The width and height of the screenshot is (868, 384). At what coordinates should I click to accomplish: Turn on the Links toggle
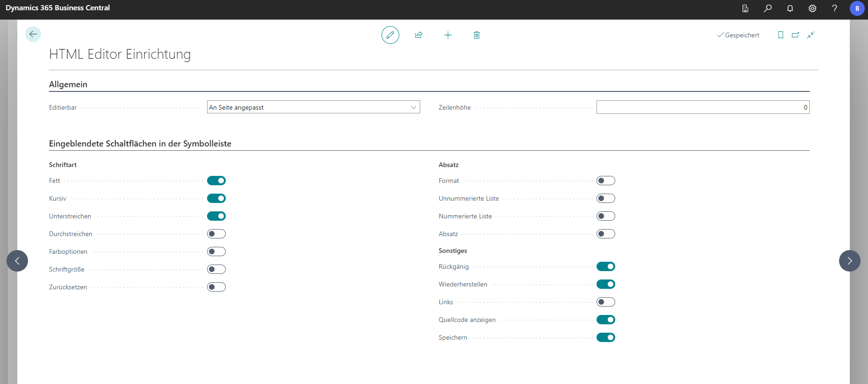coord(605,302)
